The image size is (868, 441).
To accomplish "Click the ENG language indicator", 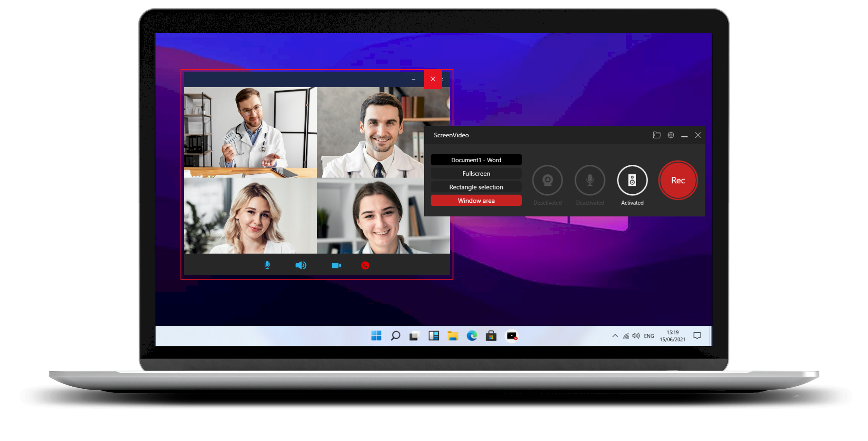I will tap(649, 336).
